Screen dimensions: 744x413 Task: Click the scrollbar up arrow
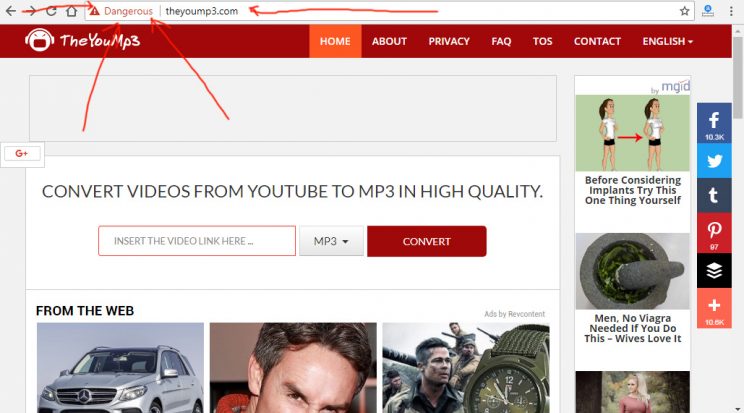coord(738,30)
